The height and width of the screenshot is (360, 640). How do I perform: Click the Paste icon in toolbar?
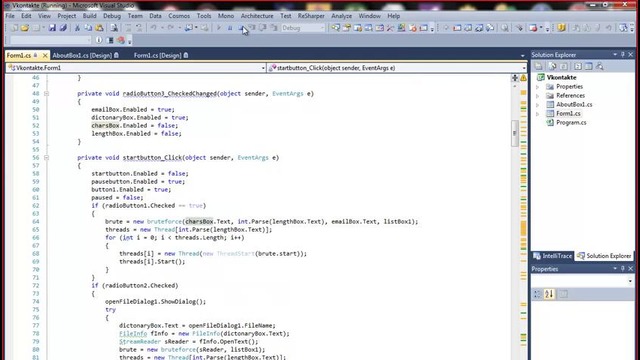coord(99,28)
